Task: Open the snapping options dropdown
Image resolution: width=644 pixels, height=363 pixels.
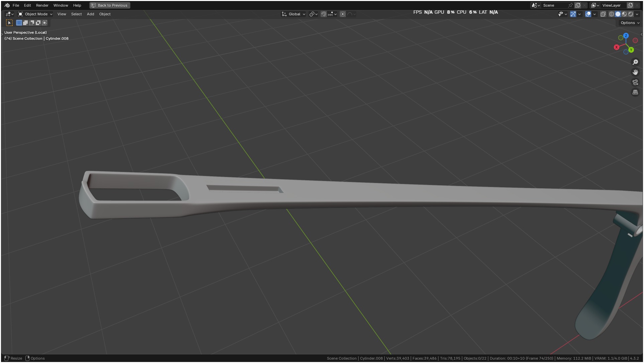Action: pos(332,14)
